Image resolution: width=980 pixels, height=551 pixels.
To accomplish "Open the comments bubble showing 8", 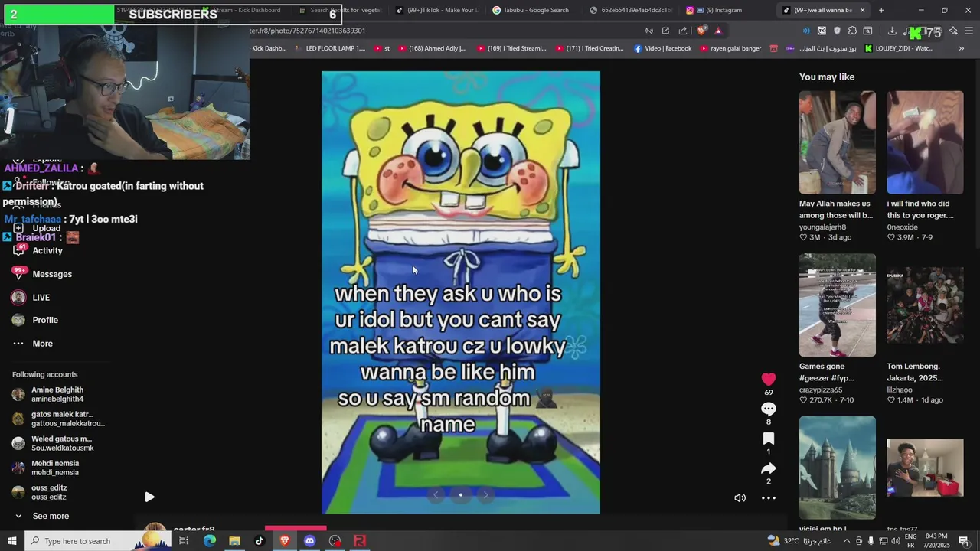I will [x=769, y=409].
